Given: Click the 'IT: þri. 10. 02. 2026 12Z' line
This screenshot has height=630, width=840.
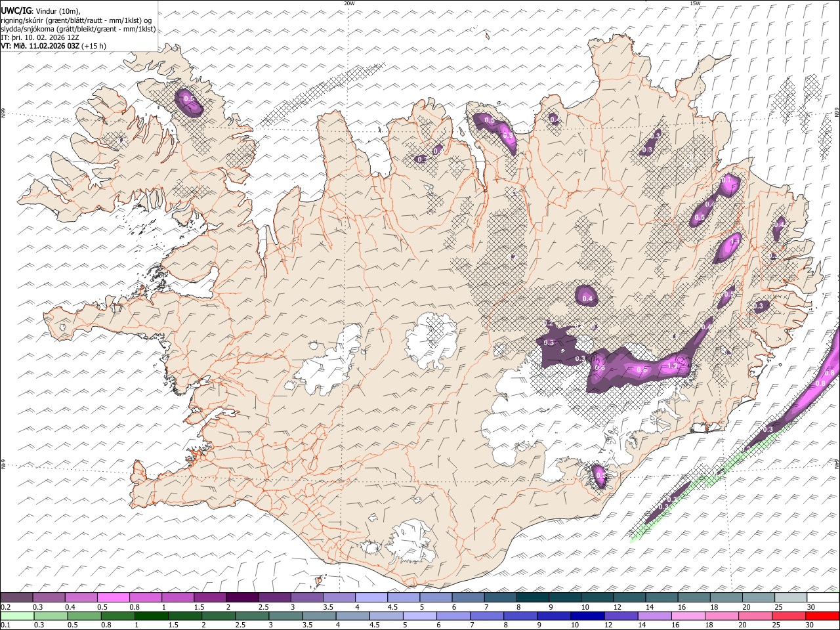Looking at the screenshot, I should tap(40, 37).
